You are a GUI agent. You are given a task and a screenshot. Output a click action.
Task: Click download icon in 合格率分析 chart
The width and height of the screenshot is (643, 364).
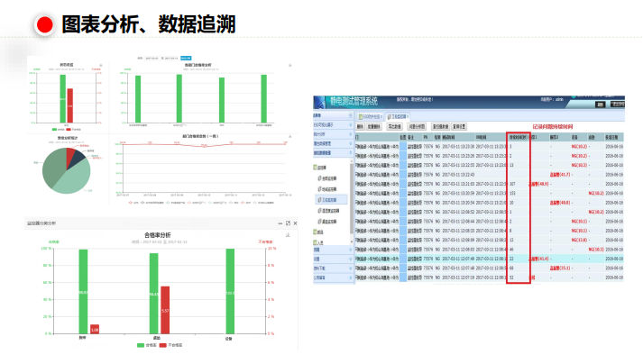(x=287, y=234)
